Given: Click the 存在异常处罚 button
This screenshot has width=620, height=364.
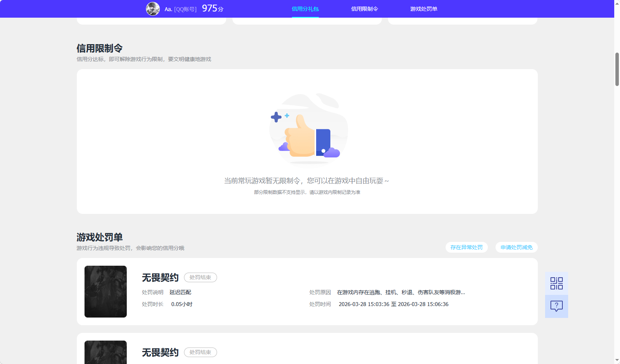Looking at the screenshot, I should (x=466, y=247).
